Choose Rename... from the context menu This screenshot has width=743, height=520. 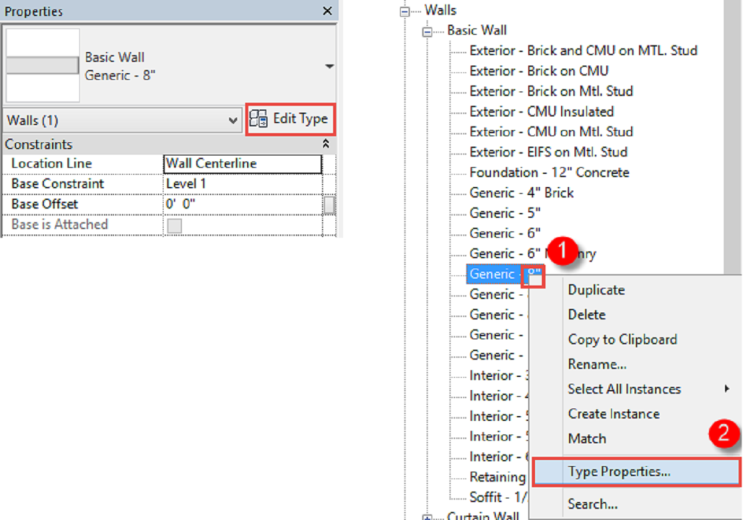click(597, 364)
